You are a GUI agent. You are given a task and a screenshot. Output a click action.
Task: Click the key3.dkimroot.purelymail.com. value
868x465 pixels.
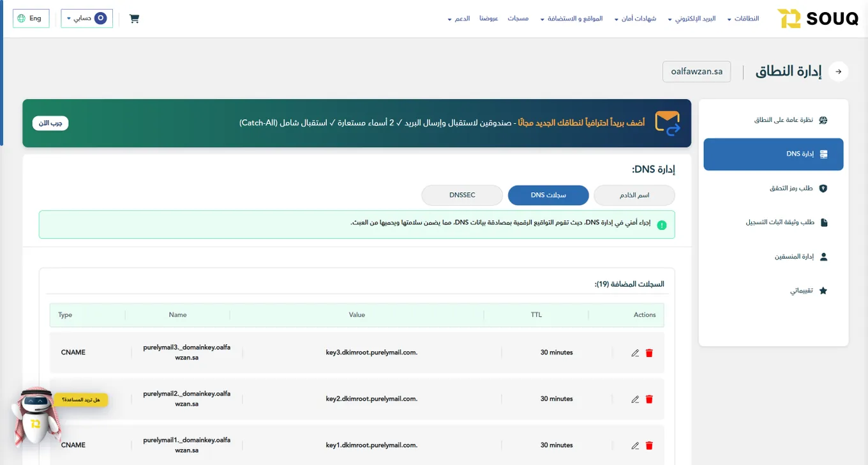click(x=371, y=353)
